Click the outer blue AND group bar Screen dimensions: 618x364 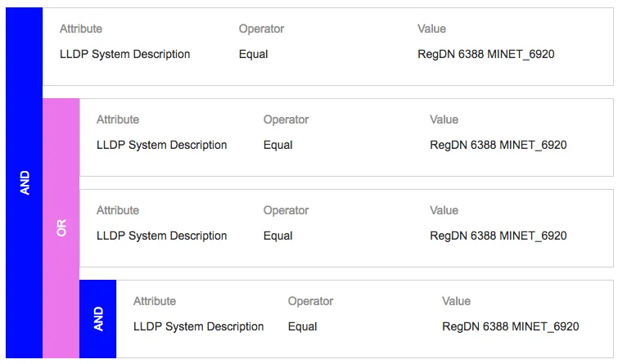tap(24, 182)
